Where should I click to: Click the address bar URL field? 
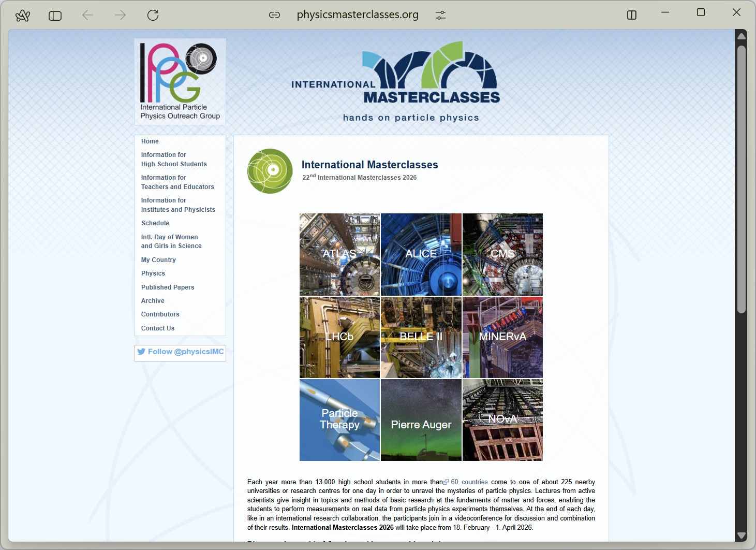click(358, 15)
